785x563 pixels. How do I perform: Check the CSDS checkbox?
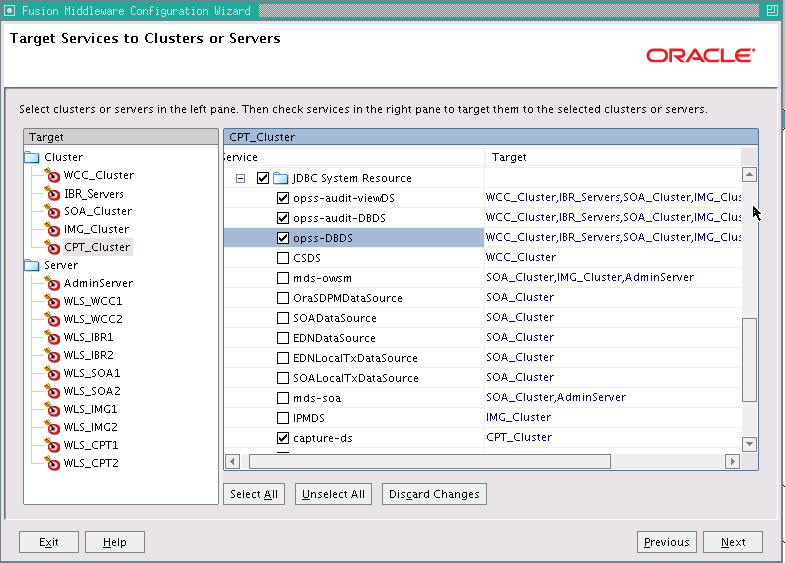(283, 258)
